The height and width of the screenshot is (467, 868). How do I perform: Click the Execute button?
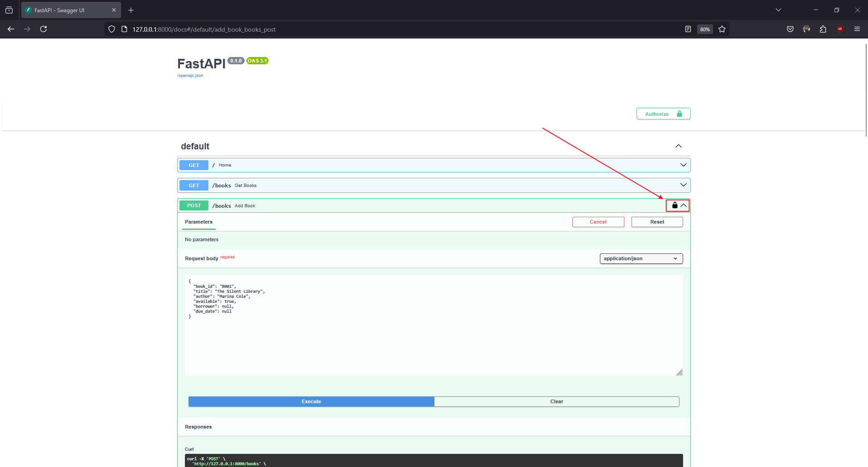pos(311,401)
